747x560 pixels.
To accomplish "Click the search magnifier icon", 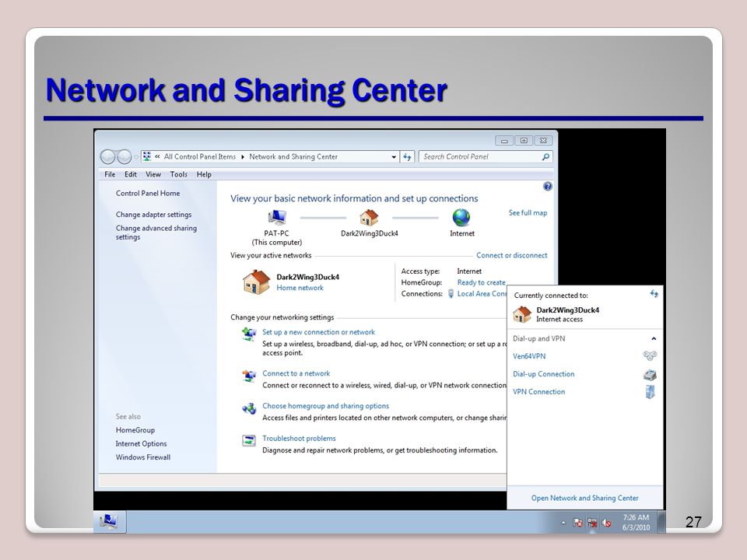I will point(546,156).
